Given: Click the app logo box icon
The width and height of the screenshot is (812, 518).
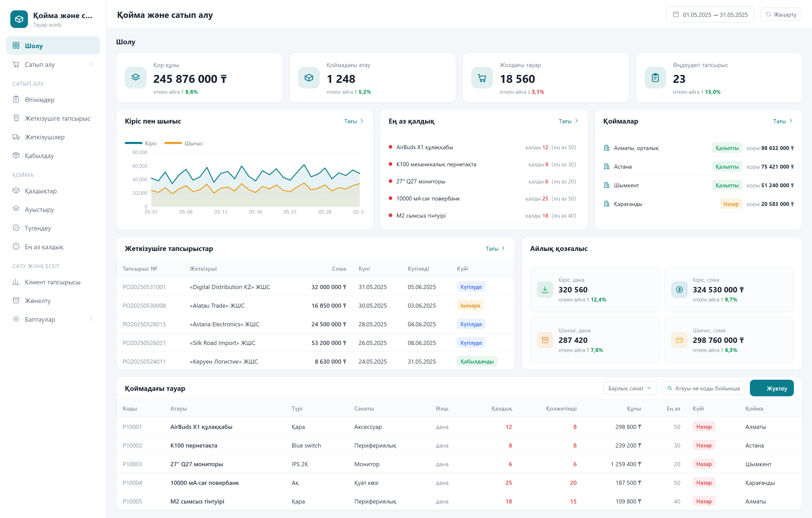Looking at the screenshot, I should 19,19.
